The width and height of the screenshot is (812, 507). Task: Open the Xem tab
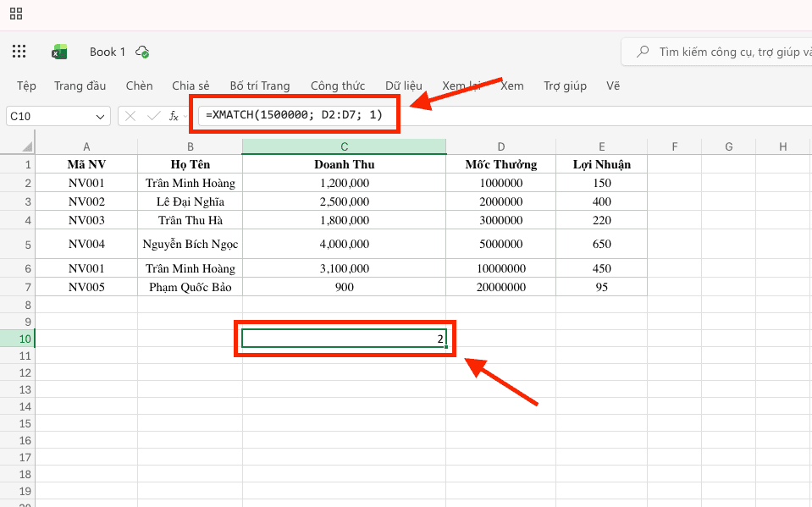point(512,85)
